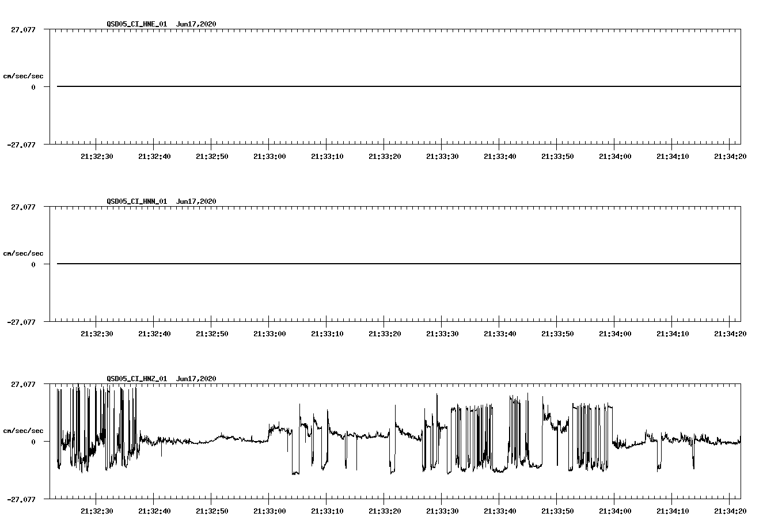Click the 21:33:30 time label under HNN plot
The width and height of the screenshot is (782, 532).
442,334
